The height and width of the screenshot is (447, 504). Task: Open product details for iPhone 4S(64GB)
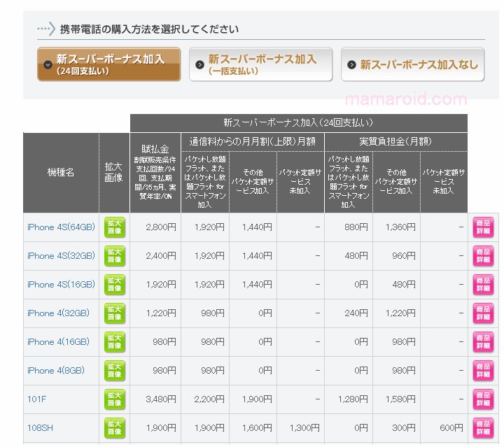click(x=483, y=227)
